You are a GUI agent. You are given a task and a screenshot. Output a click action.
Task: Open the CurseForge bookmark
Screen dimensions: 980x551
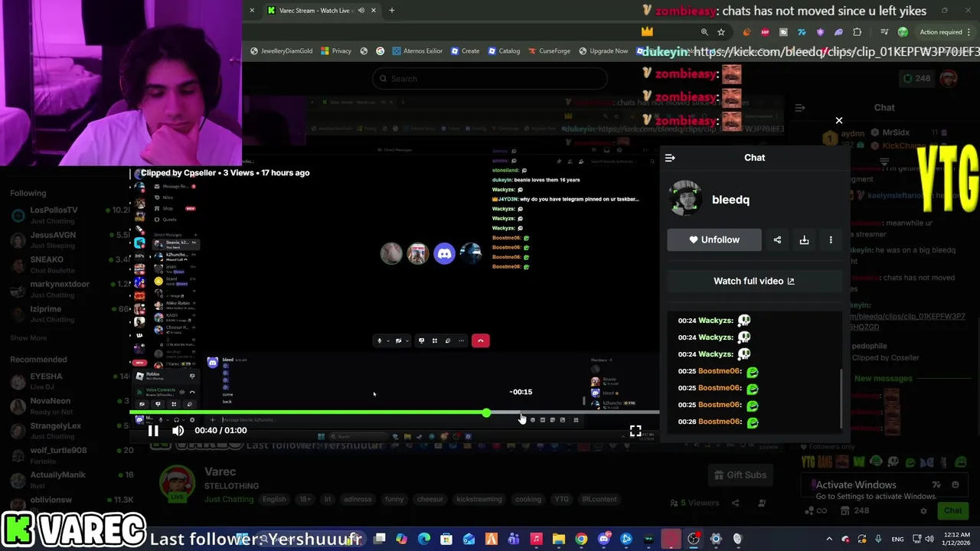pos(549,51)
